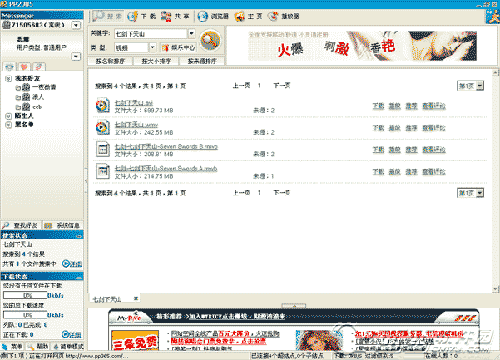Open the 类型 type dropdown arrow
Viewport: 500px width, 360px height.
pyautogui.click(x=152, y=47)
